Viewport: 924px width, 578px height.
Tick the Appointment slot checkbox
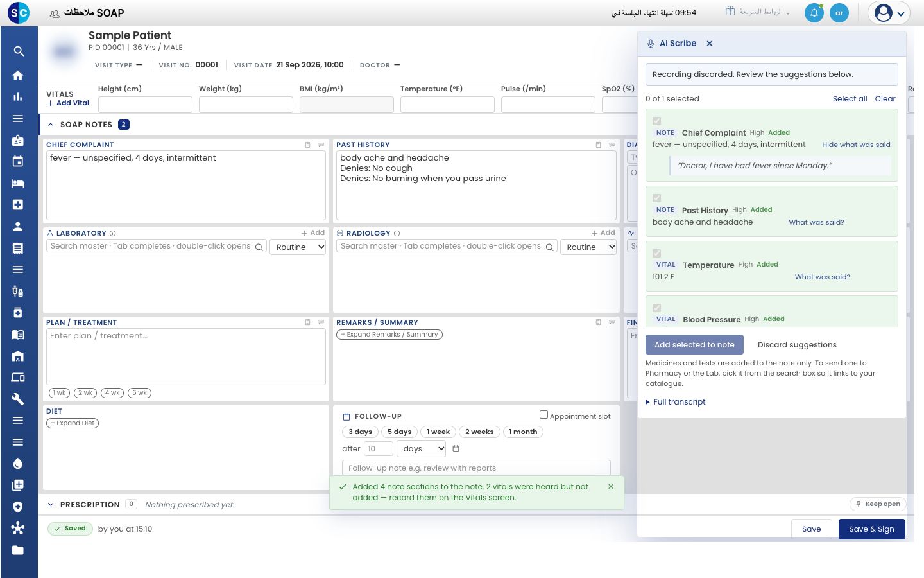coord(543,415)
